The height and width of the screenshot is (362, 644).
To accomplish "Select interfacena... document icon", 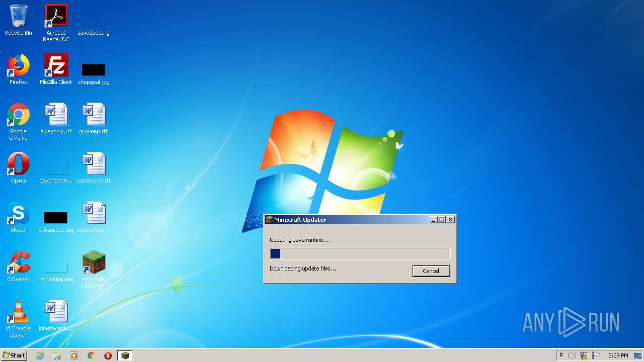I will pos(56,316).
